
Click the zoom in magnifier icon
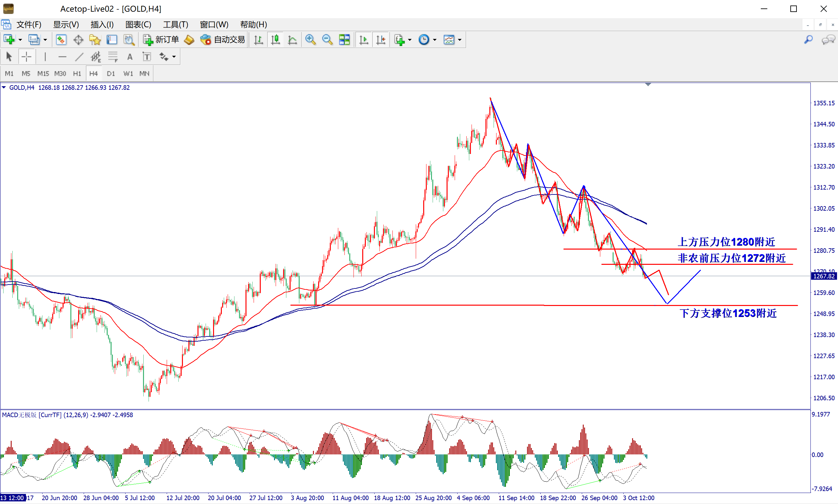pos(310,40)
